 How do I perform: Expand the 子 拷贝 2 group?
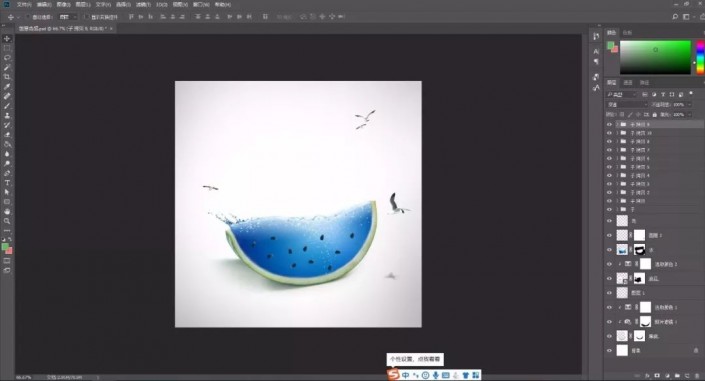[x=617, y=193]
